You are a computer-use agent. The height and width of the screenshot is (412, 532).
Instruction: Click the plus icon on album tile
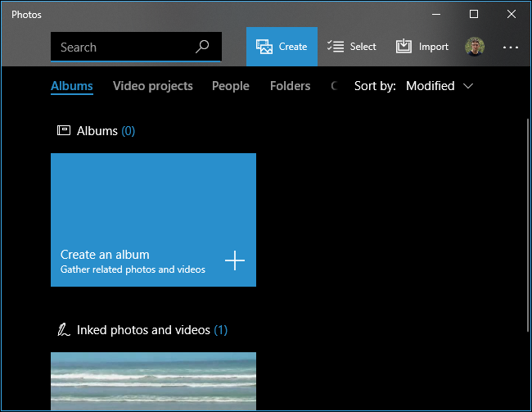pos(235,260)
